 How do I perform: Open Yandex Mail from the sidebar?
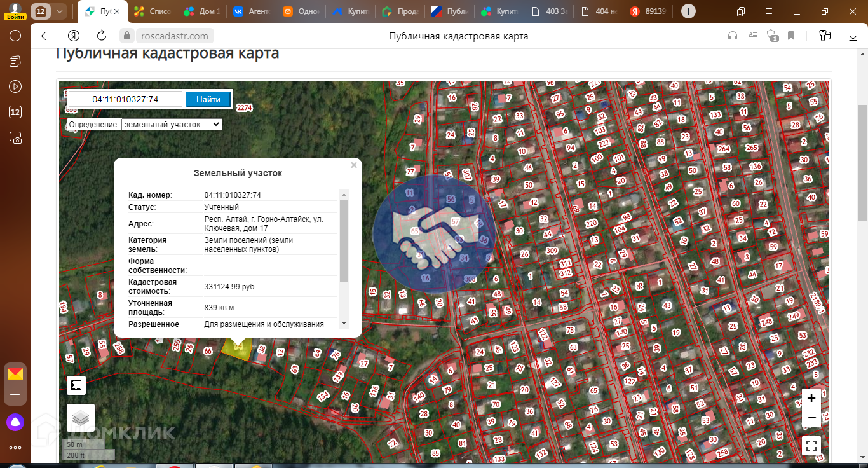click(15, 373)
